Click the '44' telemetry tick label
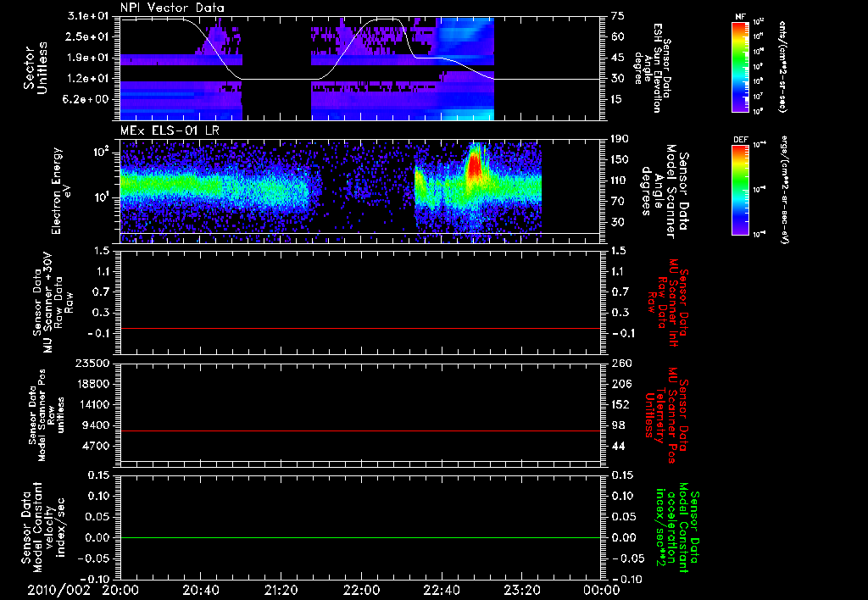This screenshot has width=868, height=600. 618,446
